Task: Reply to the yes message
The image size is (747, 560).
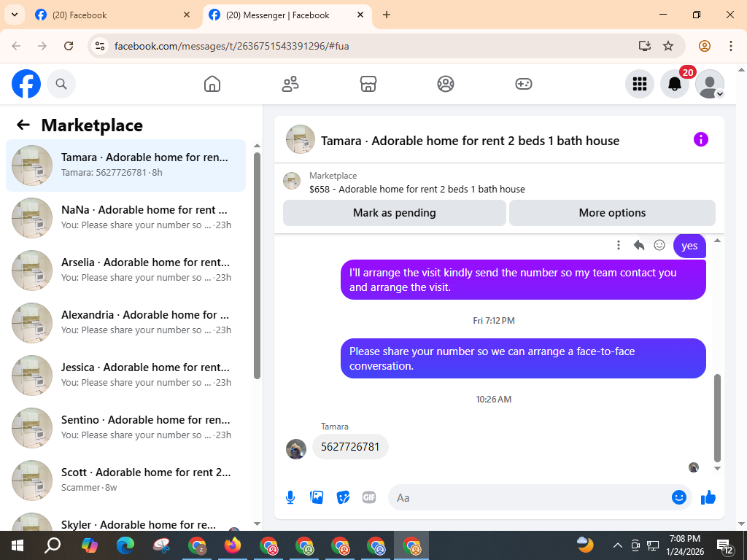Action: point(639,245)
